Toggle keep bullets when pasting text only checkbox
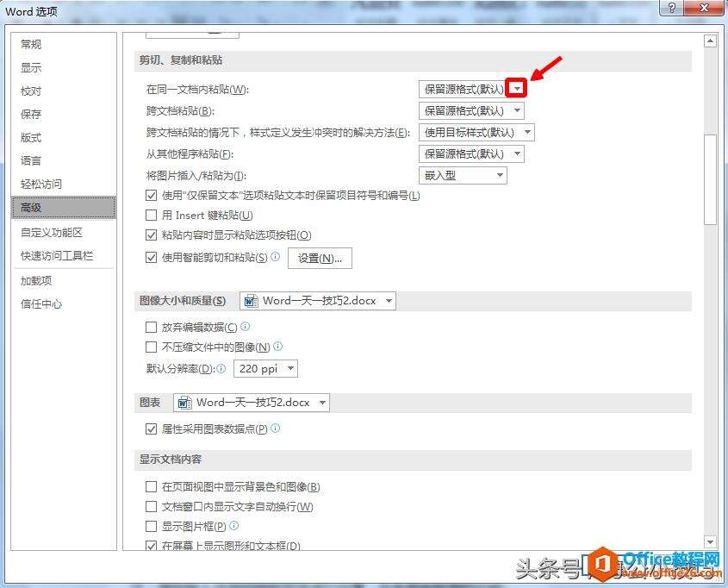The width and height of the screenshot is (728, 588). pyautogui.click(x=151, y=196)
